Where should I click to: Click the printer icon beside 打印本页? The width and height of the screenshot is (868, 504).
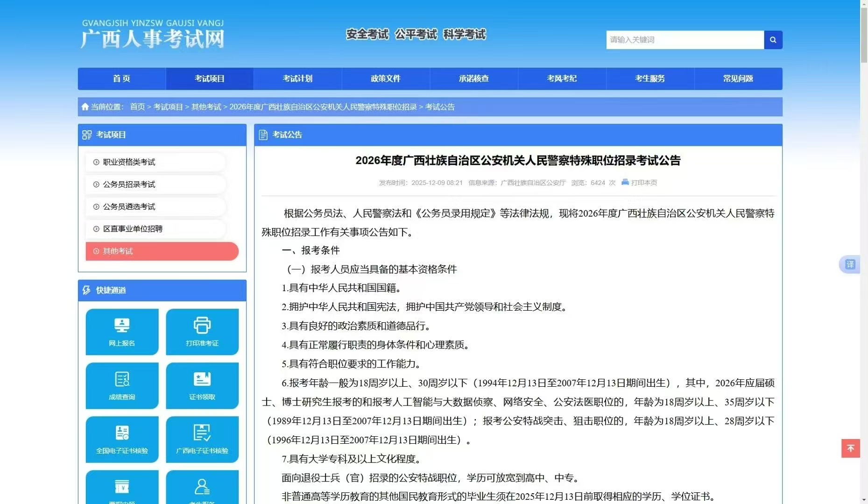pos(624,183)
